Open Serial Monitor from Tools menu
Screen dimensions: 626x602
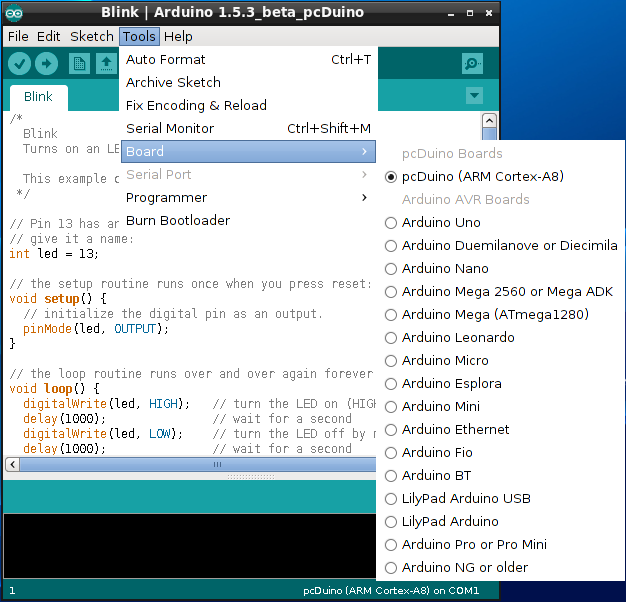coord(248,129)
